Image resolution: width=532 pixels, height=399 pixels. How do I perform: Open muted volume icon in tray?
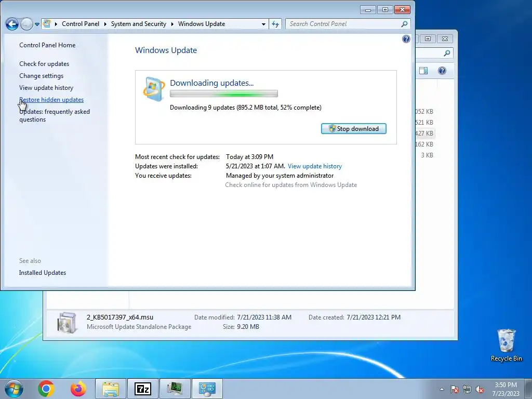[x=480, y=390]
